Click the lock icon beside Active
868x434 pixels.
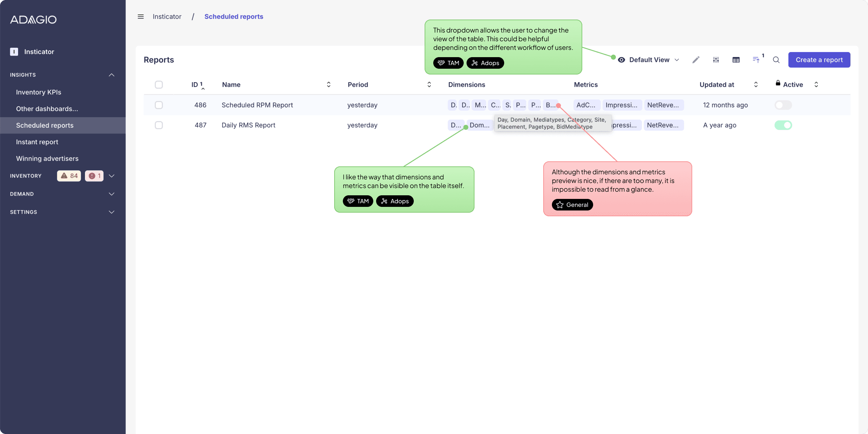[x=778, y=83]
